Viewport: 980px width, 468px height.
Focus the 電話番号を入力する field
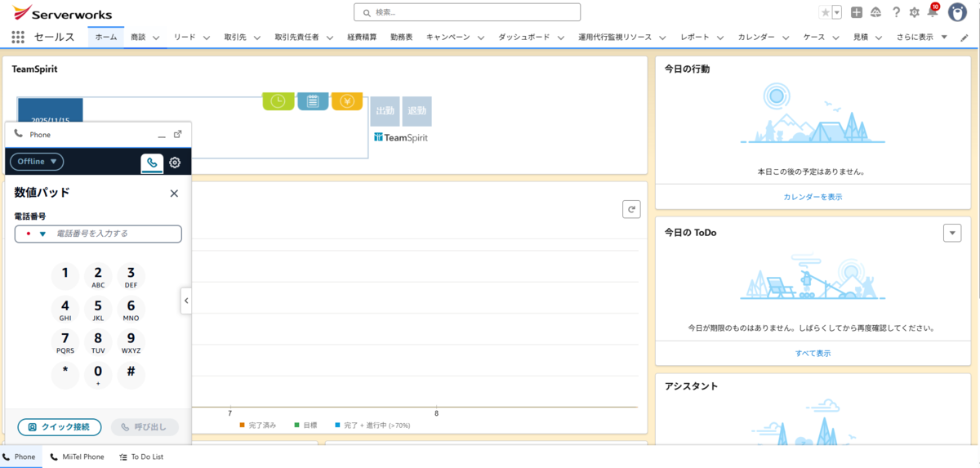coord(98,234)
